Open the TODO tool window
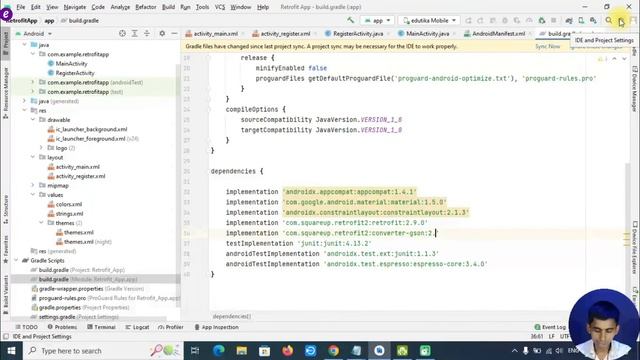The height and width of the screenshot is (360, 640). tap(27, 327)
